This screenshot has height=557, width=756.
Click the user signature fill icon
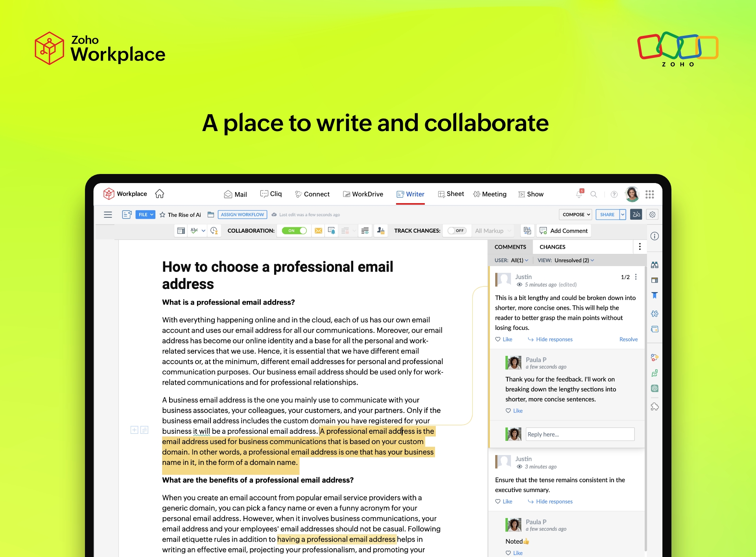[381, 231]
